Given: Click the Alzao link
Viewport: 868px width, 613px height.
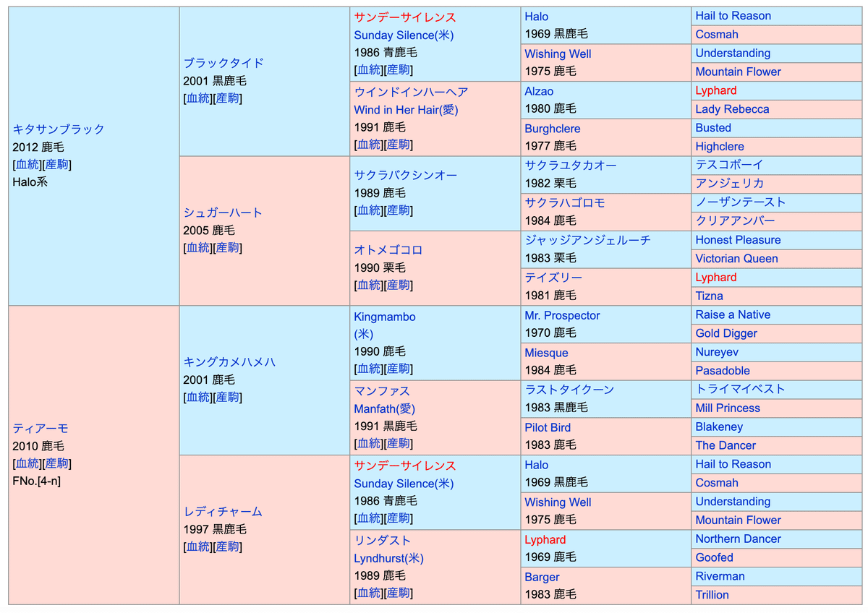Looking at the screenshot, I should click(540, 91).
